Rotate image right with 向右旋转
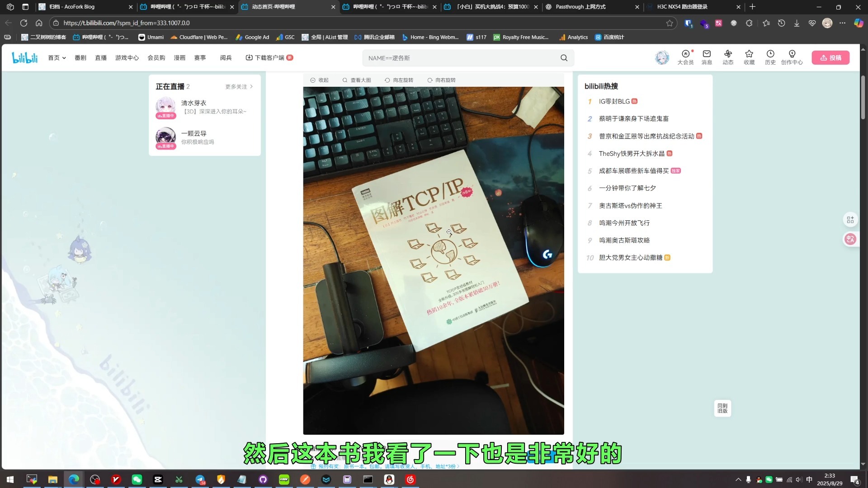This screenshot has height=488, width=868. click(x=441, y=80)
